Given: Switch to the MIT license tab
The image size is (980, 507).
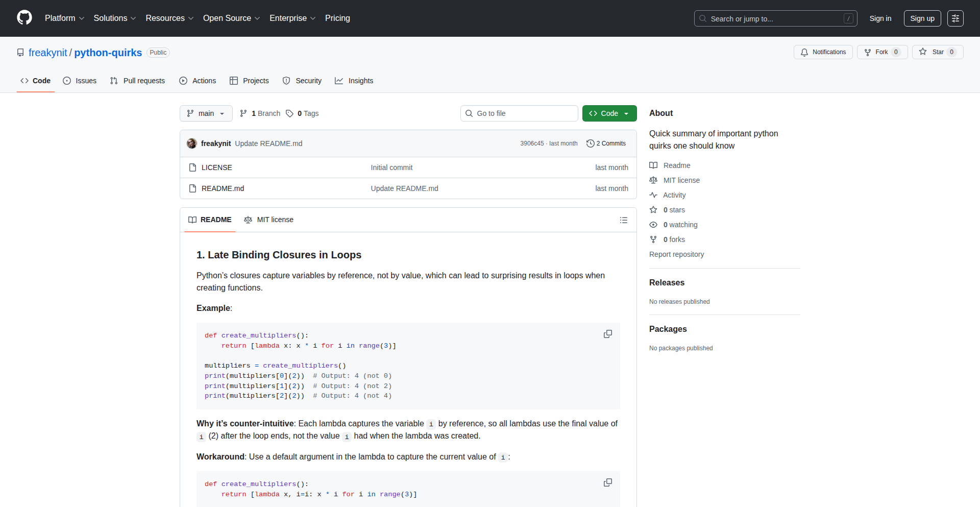Looking at the screenshot, I should [x=269, y=220].
